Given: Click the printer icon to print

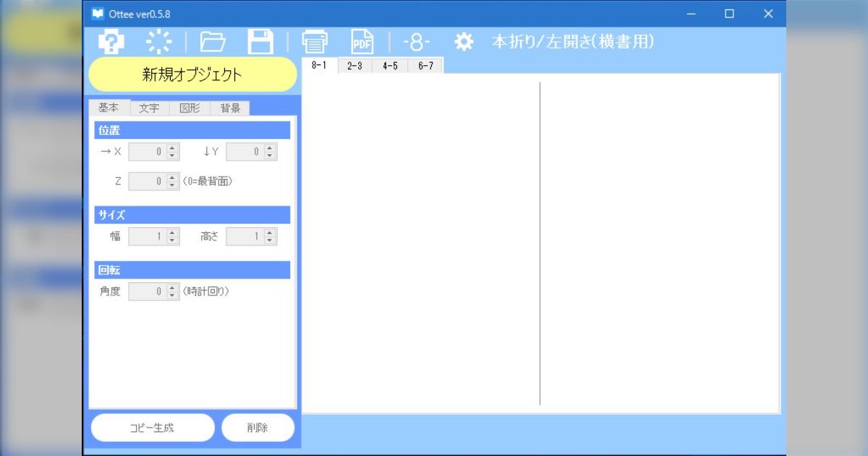Looking at the screenshot, I should [315, 42].
